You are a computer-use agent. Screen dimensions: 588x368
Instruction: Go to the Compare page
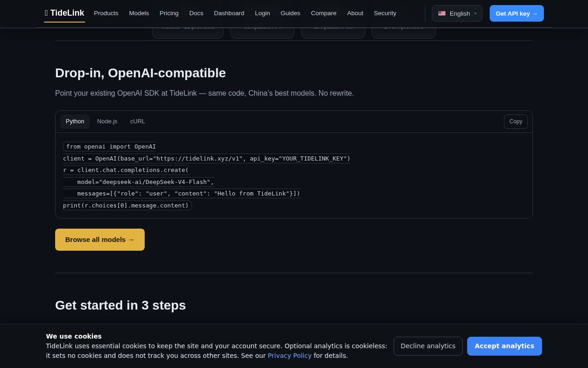[324, 13]
